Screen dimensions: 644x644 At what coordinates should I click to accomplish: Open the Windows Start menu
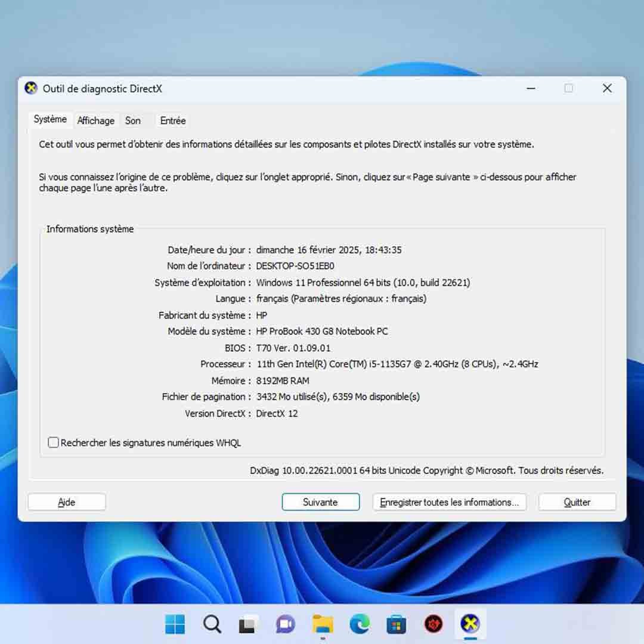(x=175, y=624)
